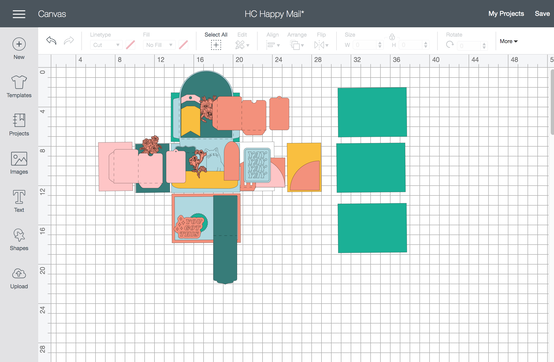554x362 pixels.
Task: Select the dark teal arched mailbox shape
Action: tap(206, 84)
